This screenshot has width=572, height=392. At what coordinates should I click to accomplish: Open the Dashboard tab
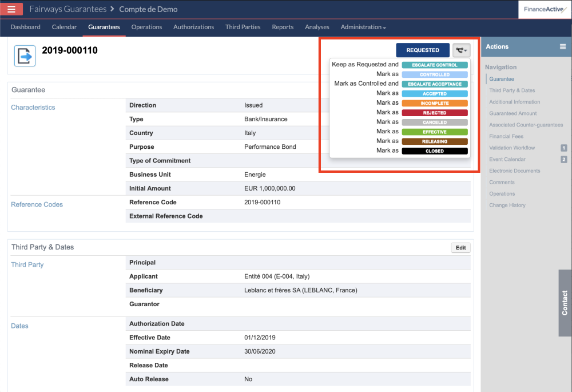(26, 27)
